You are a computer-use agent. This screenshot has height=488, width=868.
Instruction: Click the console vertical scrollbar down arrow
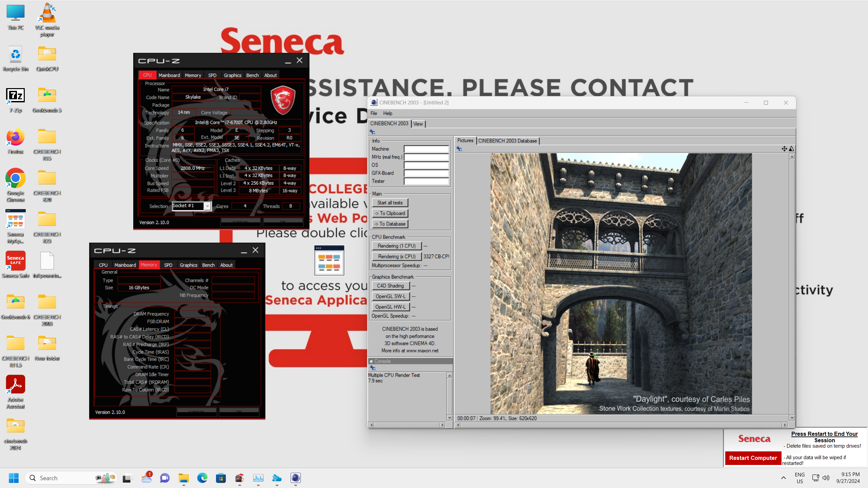coord(450,418)
